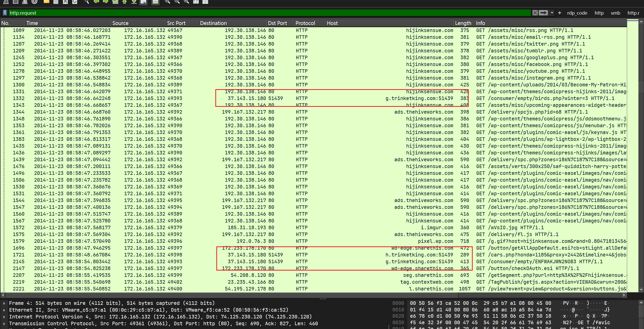Jump to the last packet
Screen dimensions: 644x329
pyautogui.click(x=134, y=2)
